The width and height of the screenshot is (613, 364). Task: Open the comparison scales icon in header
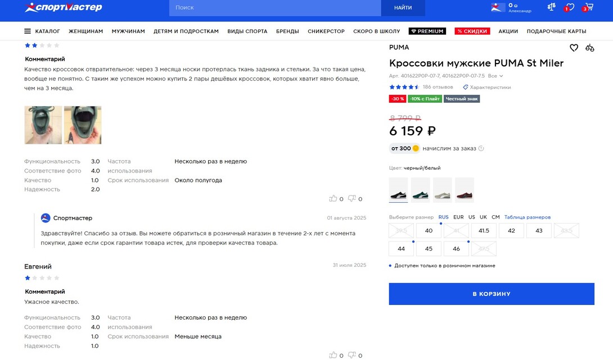[x=551, y=7]
